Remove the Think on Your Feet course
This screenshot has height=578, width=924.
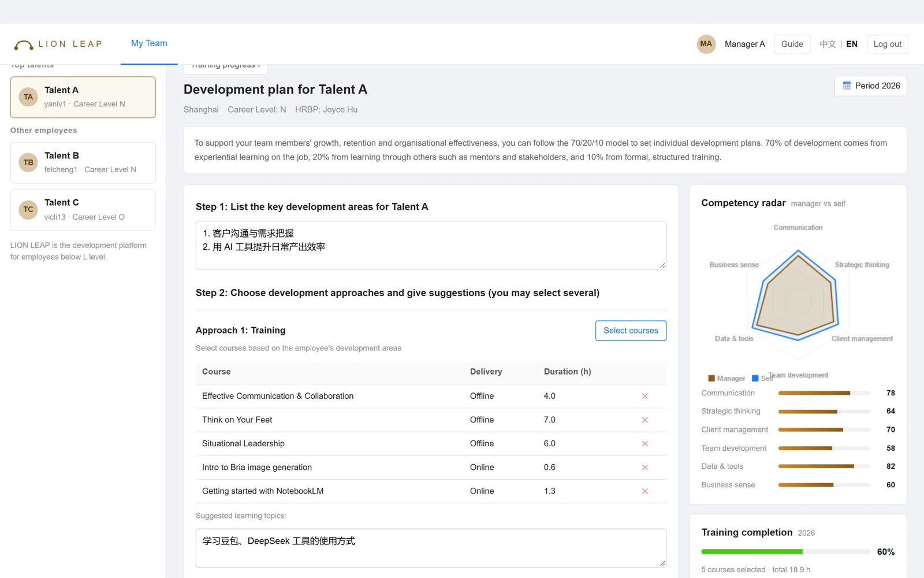click(645, 420)
